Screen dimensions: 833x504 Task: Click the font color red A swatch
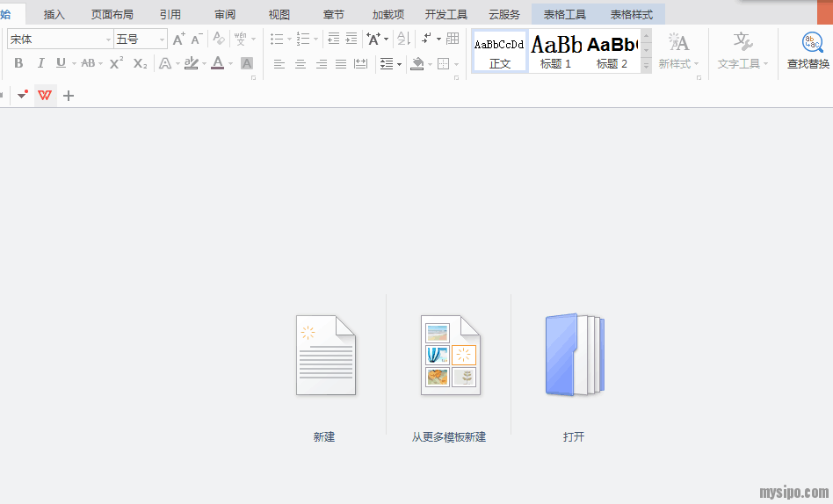pos(217,63)
